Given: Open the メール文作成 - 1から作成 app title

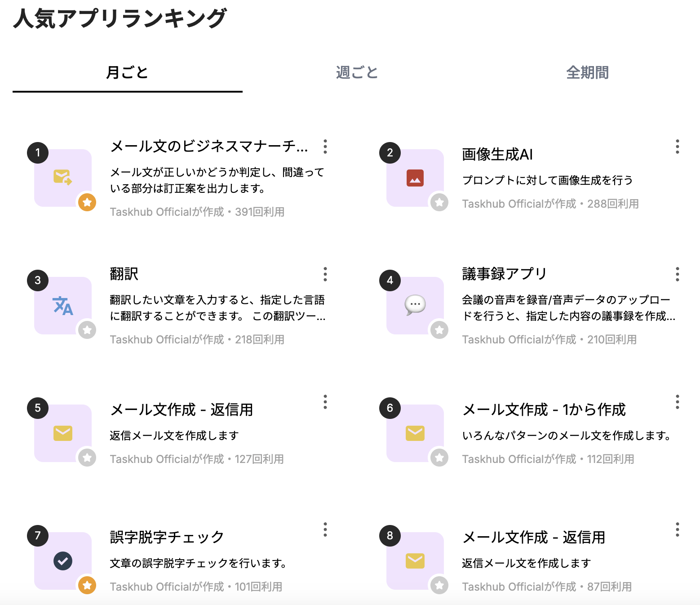Looking at the screenshot, I should pyautogui.click(x=544, y=409).
